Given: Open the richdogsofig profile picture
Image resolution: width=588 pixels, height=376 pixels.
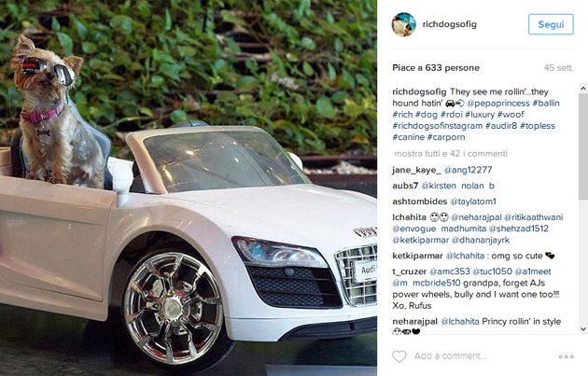Looking at the screenshot, I should [x=404, y=24].
